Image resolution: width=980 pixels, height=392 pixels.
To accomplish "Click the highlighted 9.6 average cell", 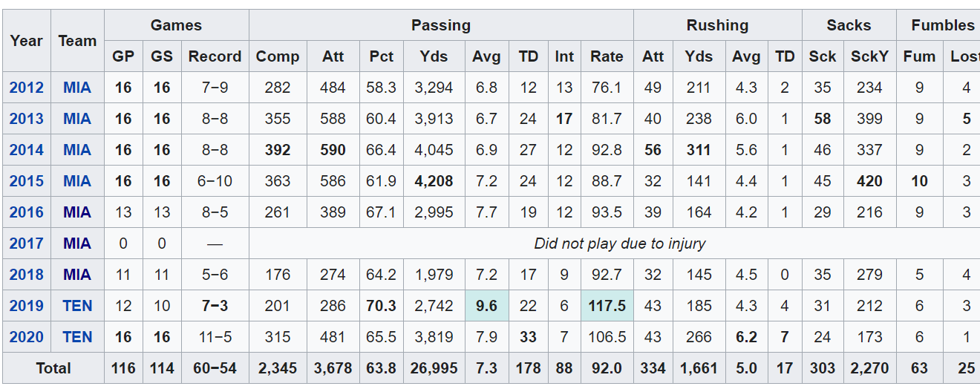I will [x=486, y=306].
